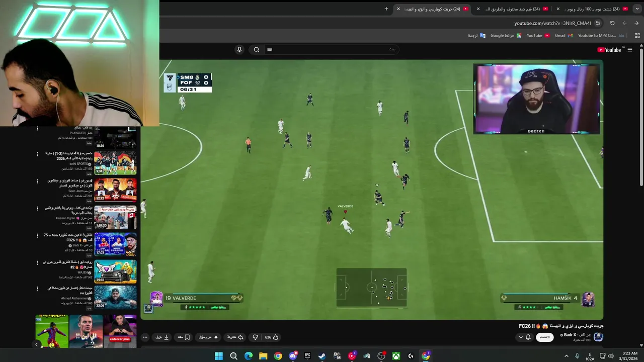Viewport: 644px width, 362px height.
Task: Click the YouTube search magnifier button
Action: [257, 49]
